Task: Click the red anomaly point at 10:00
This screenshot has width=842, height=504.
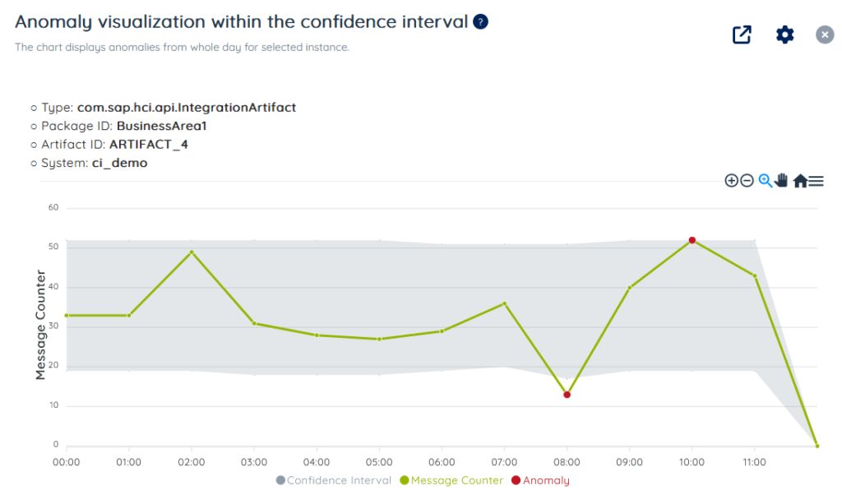Action: click(x=692, y=240)
